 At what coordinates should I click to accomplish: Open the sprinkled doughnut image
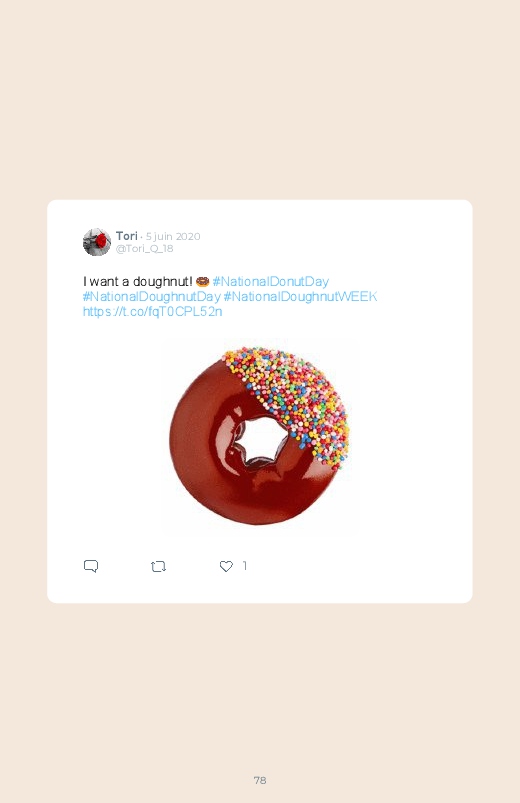coord(260,435)
